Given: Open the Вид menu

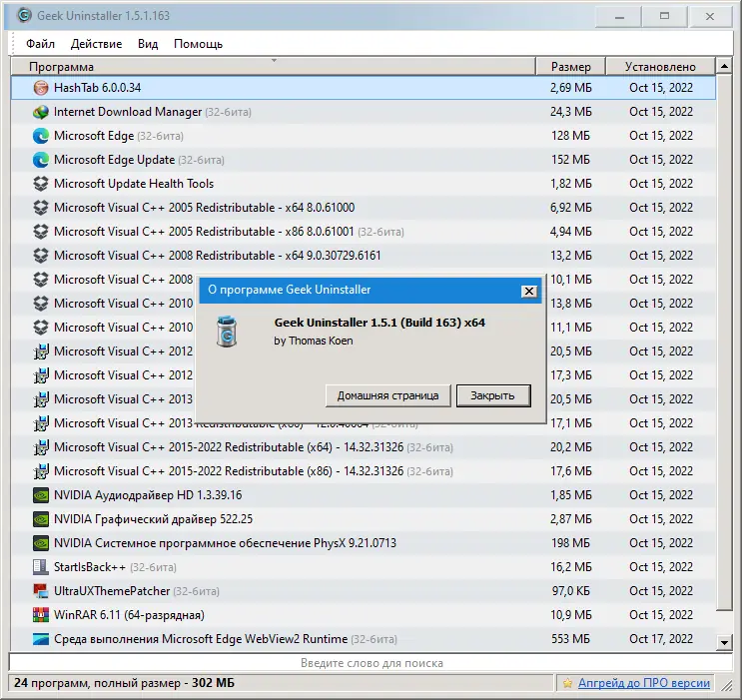Looking at the screenshot, I should [148, 44].
